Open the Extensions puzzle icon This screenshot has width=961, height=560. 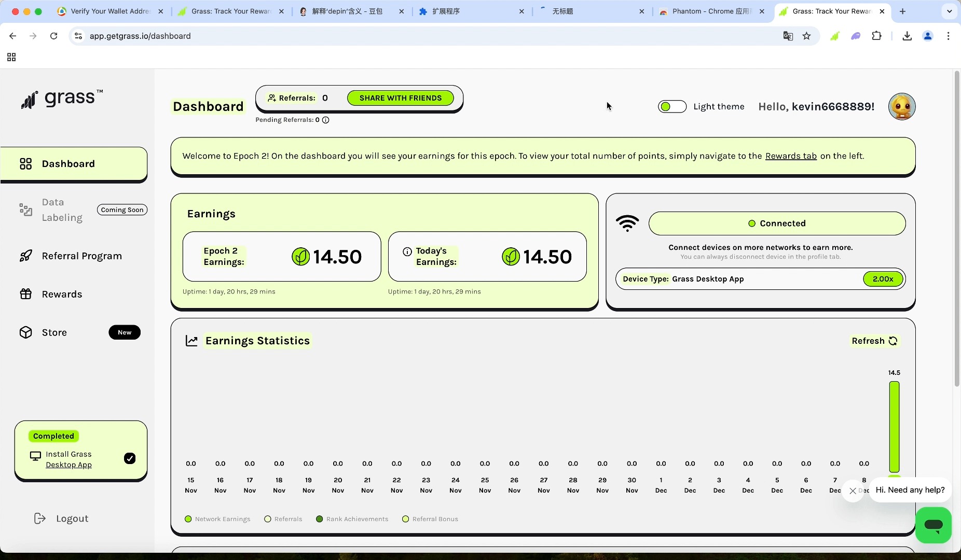876,36
